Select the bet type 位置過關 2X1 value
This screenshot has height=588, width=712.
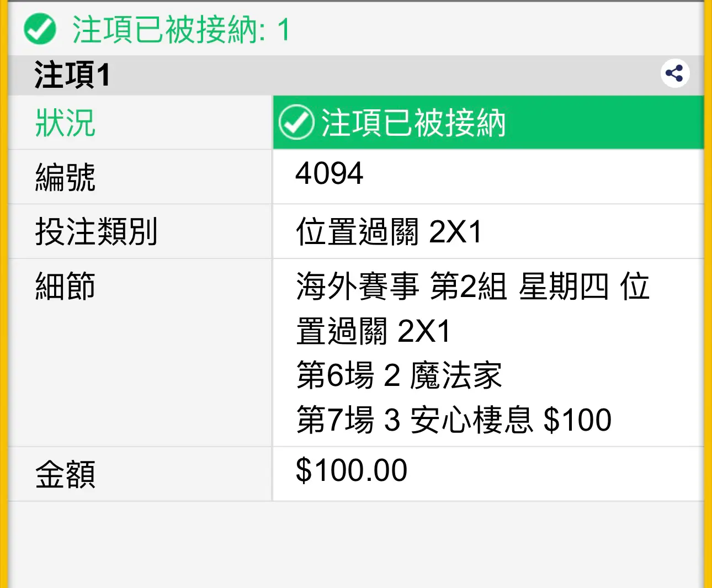pos(389,231)
